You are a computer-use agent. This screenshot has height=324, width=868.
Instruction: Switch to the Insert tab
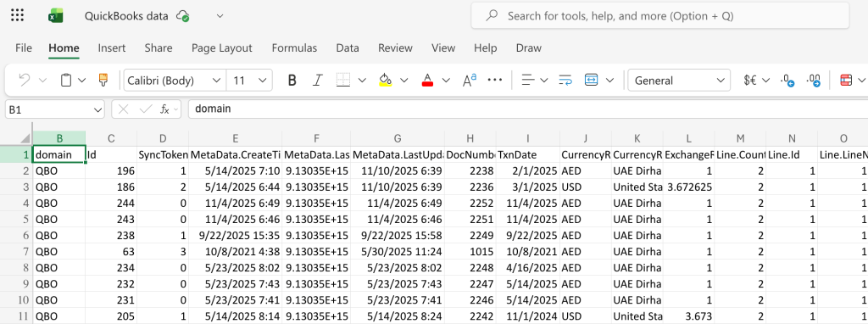pyautogui.click(x=112, y=48)
